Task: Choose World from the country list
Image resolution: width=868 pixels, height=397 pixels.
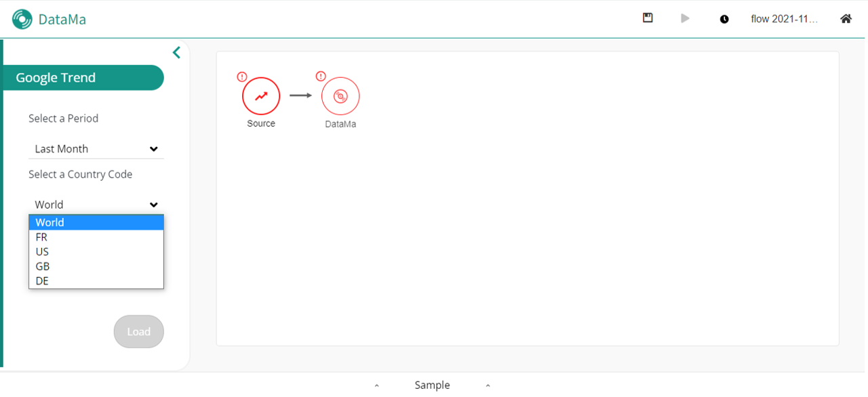Action: click(x=96, y=222)
